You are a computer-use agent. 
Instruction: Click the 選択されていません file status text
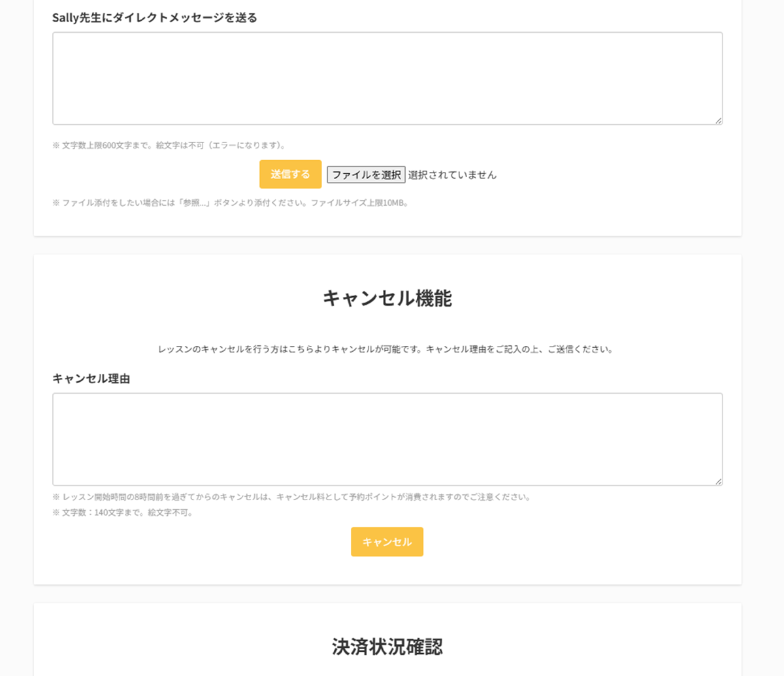452,175
